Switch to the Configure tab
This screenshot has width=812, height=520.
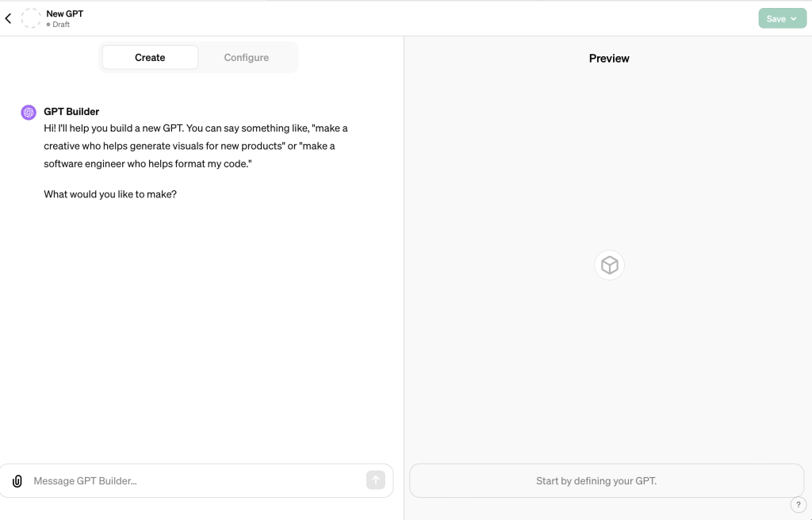(x=246, y=58)
